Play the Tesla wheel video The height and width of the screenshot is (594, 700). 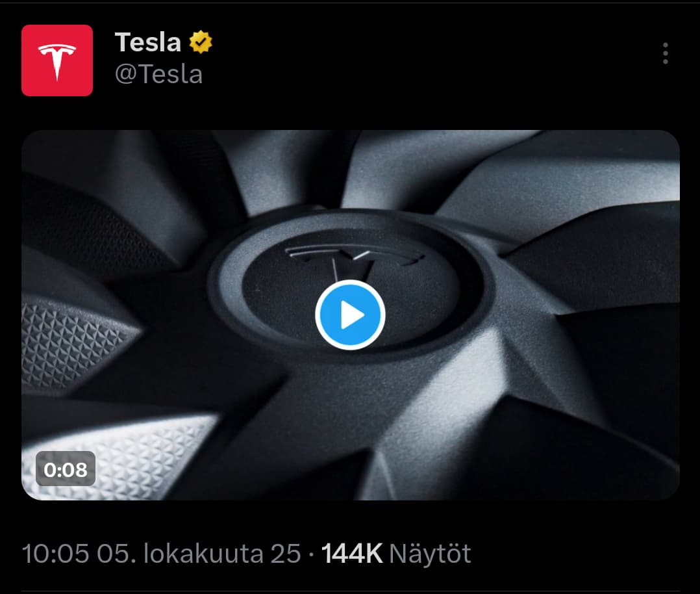click(350, 315)
